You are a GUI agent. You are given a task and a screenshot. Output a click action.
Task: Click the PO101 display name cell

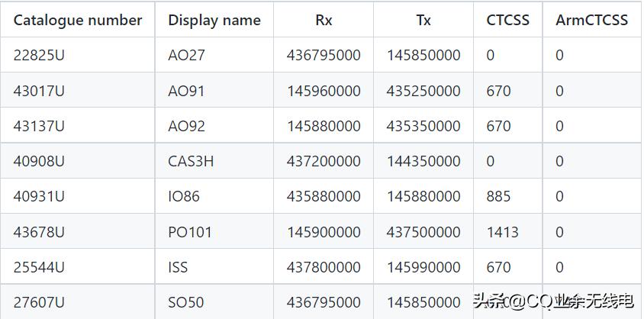(x=190, y=232)
